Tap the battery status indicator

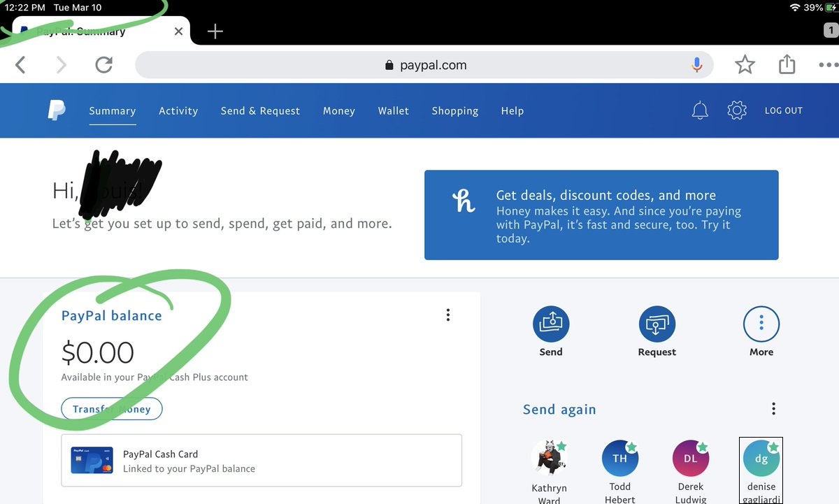(832, 7)
